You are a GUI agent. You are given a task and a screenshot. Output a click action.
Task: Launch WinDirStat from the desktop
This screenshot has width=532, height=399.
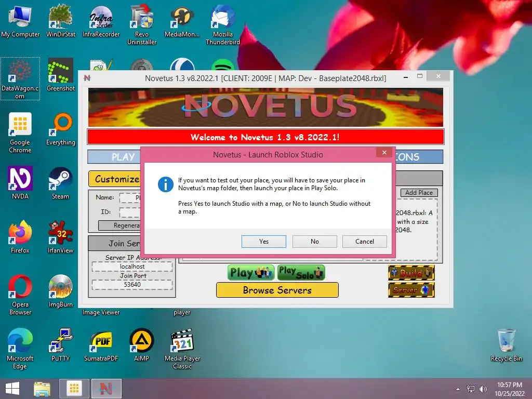click(x=60, y=21)
